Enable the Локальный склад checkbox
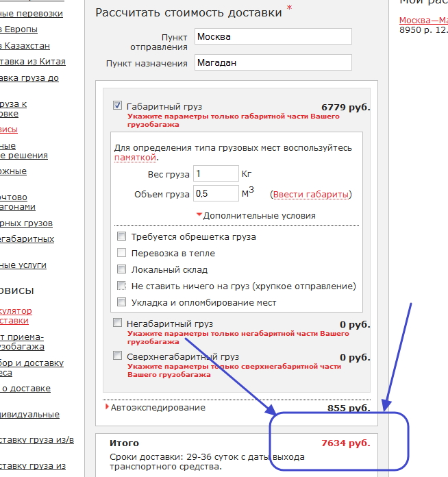This screenshot has height=477, width=448. point(122,269)
